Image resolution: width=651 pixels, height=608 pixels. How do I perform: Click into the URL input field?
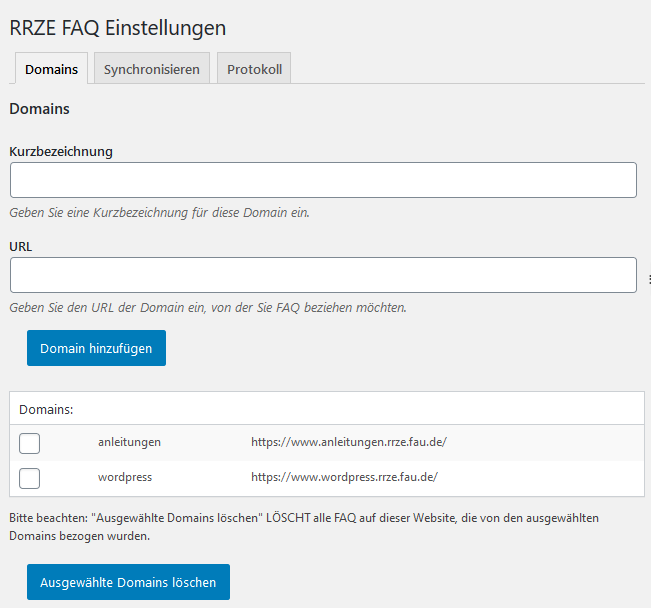[x=323, y=275]
